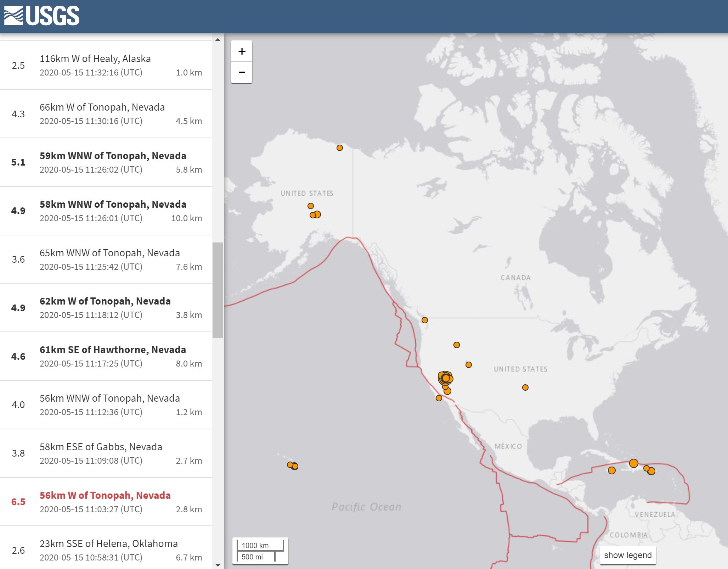The width and height of the screenshot is (728, 569).
Task: Click the map distance scale bar
Action: tap(260, 551)
